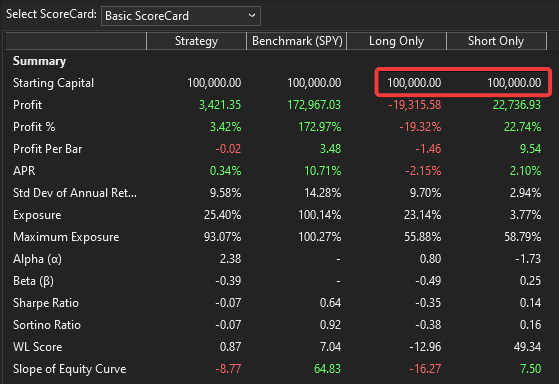Image resolution: width=559 pixels, height=384 pixels.
Task: Click the Short Only column header
Action: (496, 41)
